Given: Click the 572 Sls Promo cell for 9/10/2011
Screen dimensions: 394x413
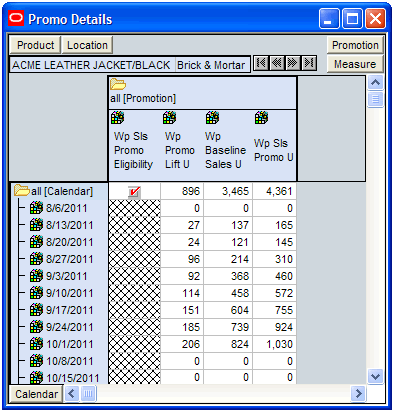Looking at the screenshot, I should click(x=274, y=293).
